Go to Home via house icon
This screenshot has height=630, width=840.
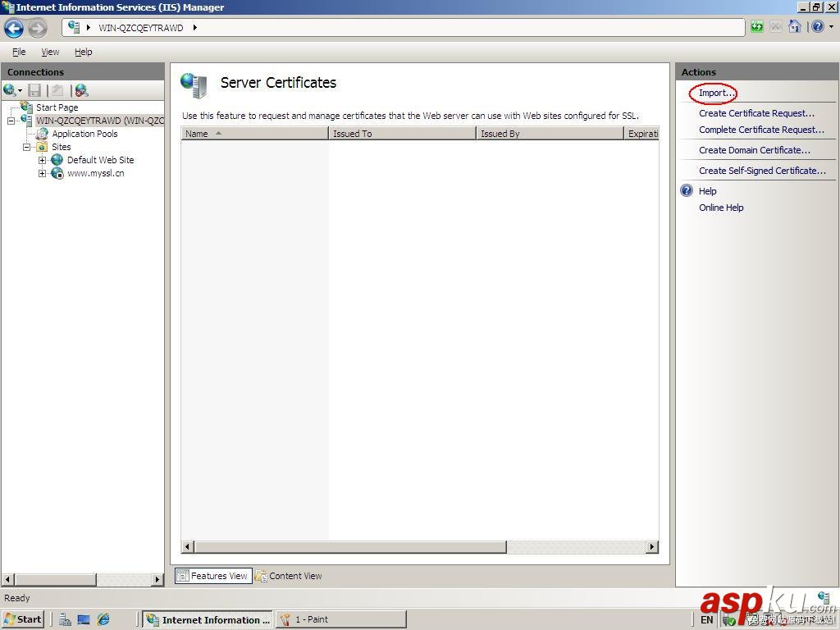tap(794, 27)
